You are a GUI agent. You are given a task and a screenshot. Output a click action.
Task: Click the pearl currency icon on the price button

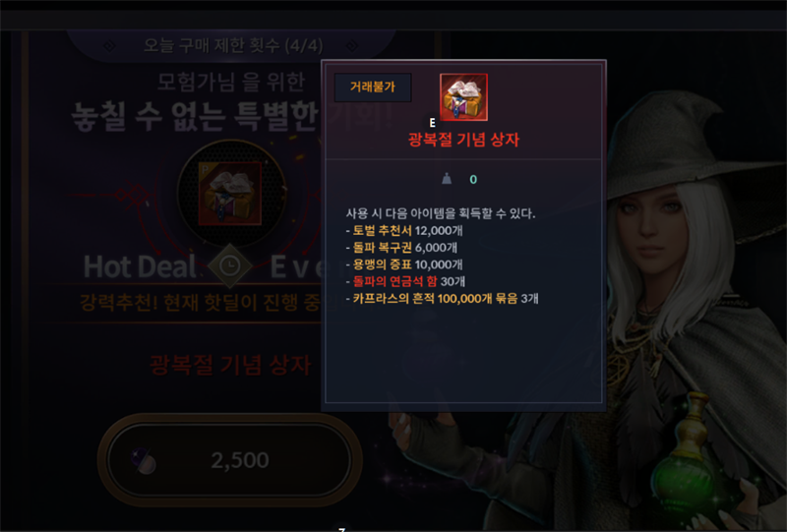coord(144,461)
